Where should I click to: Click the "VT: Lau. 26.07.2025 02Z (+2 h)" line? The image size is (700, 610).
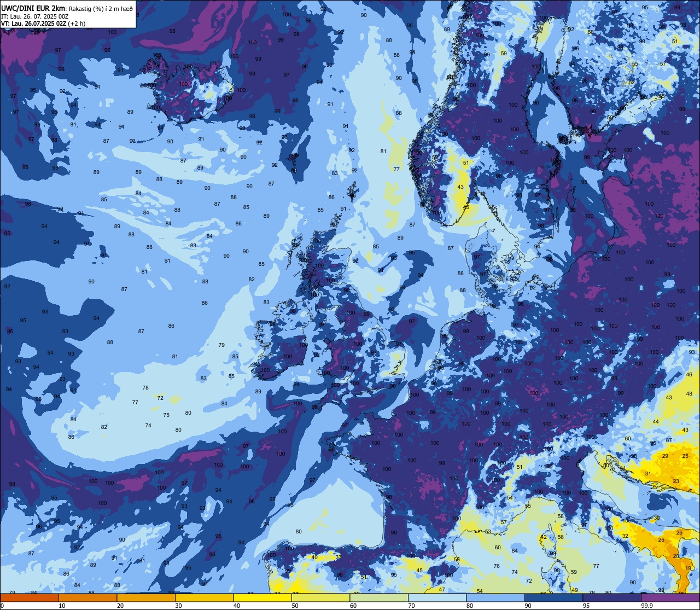(x=43, y=24)
